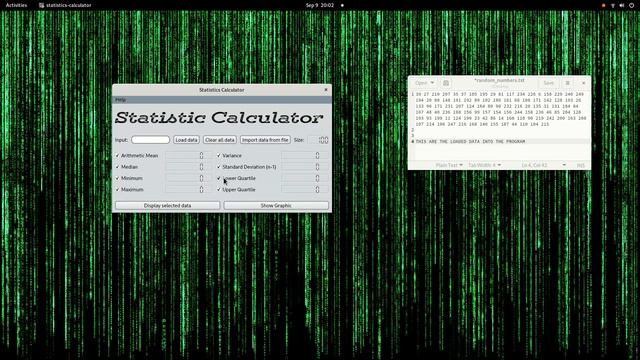640x360 pixels.
Task: Click the Display selected data button
Action: tap(167, 206)
